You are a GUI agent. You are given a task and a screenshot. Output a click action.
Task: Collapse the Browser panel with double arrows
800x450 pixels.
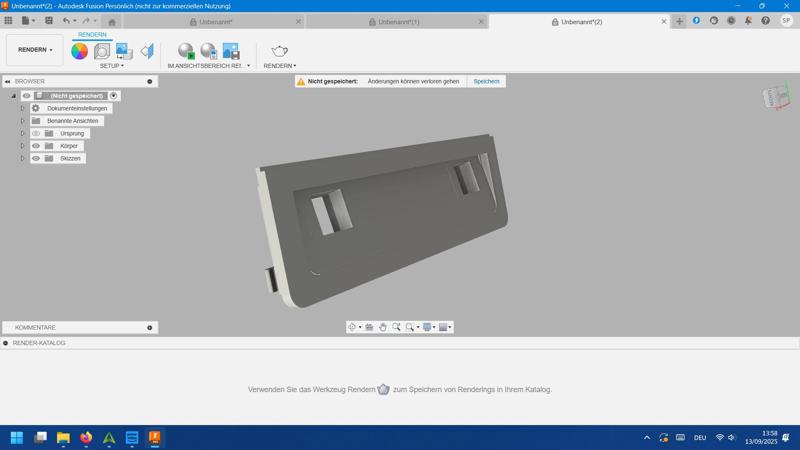point(8,81)
